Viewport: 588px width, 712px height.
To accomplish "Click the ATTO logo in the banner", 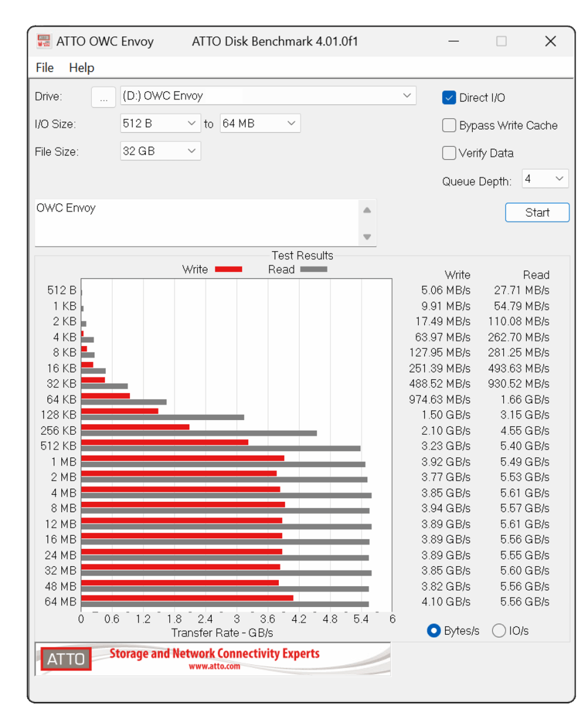I will pos(66,659).
